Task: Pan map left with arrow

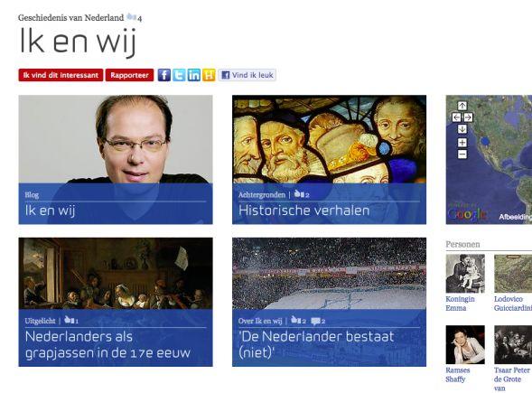Action: point(457,117)
